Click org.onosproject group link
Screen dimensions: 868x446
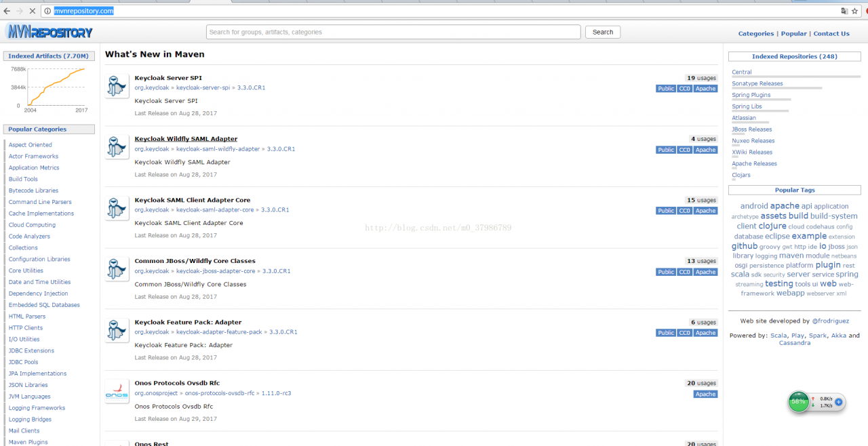click(156, 393)
